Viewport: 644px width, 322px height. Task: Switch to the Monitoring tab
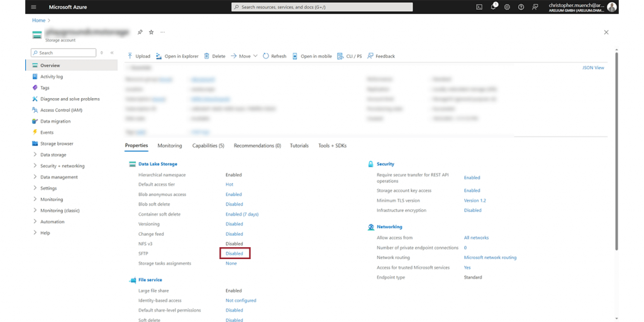170,146
